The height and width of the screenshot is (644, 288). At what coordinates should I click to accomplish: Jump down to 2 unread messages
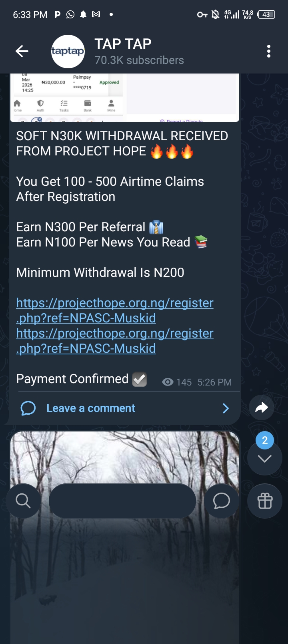click(264, 457)
